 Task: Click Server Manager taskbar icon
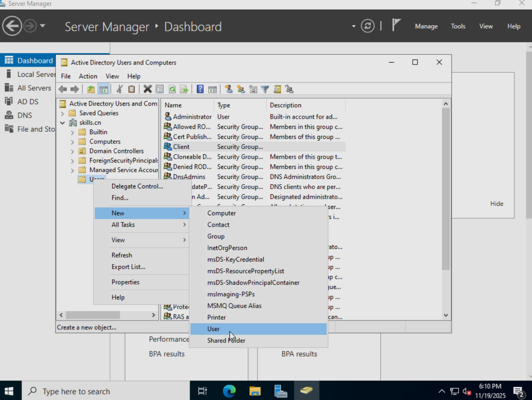(281, 391)
